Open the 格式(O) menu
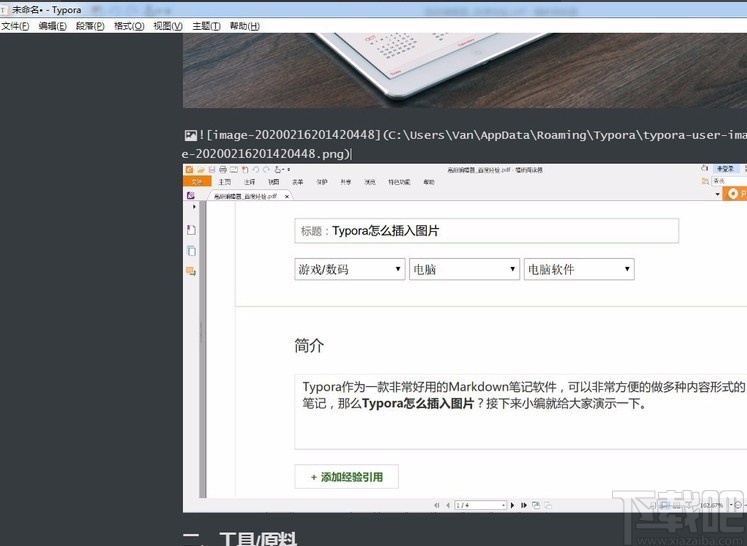747x546 pixels. pos(129,26)
